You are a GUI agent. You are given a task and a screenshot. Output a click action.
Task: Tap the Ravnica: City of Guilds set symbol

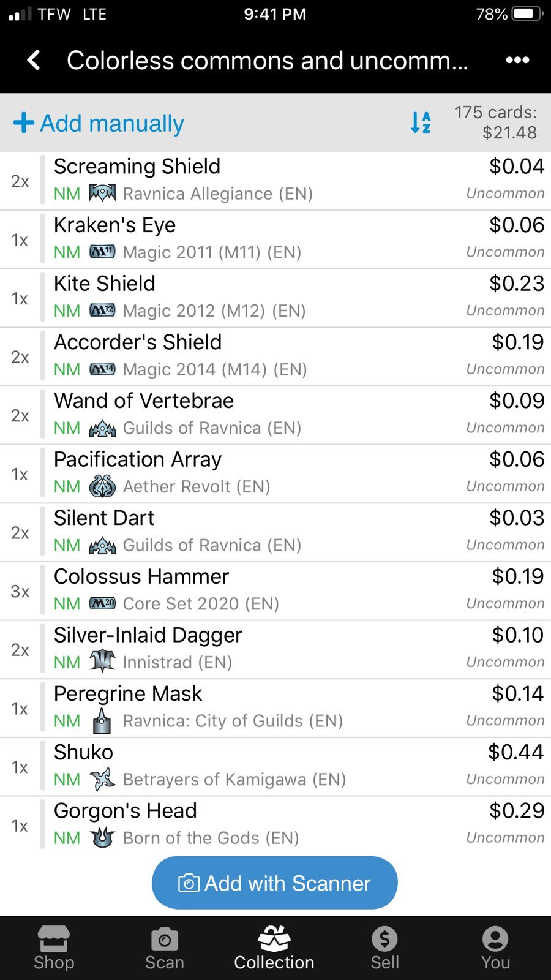click(102, 721)
